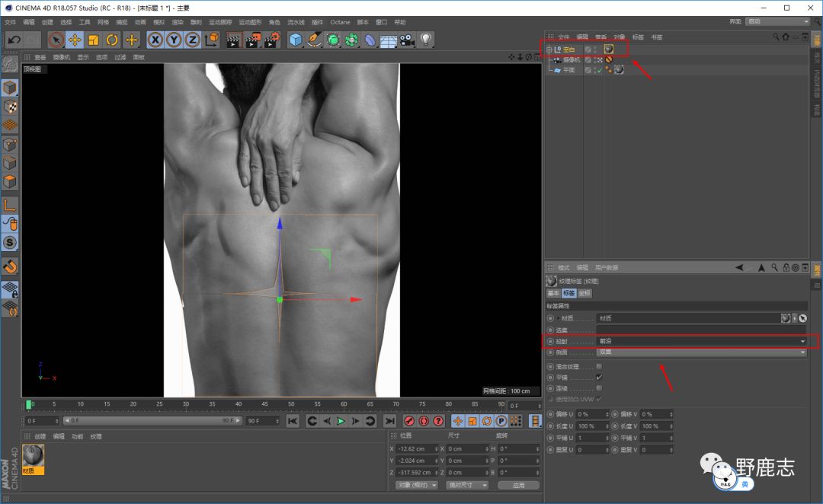Switch to the 坐标 attribute tab
This screenshot has width=823, height=504.
tap(584, 293)
